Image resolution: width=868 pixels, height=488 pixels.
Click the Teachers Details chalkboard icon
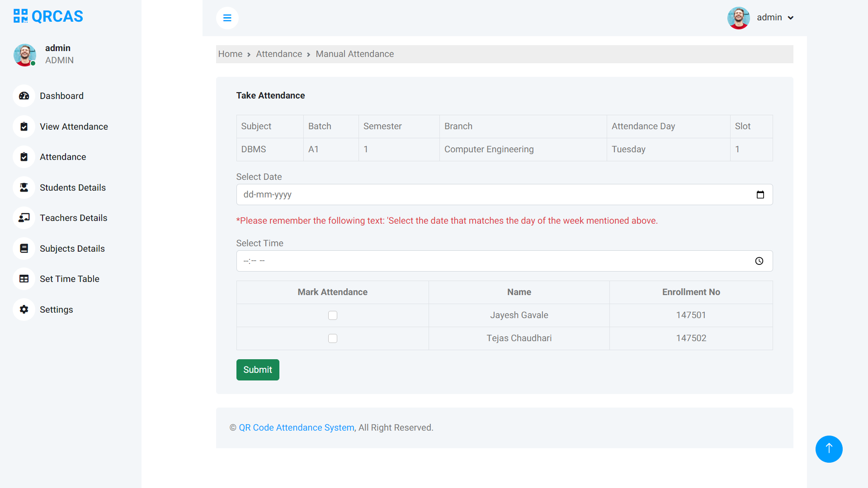click(x=24, y=218)
